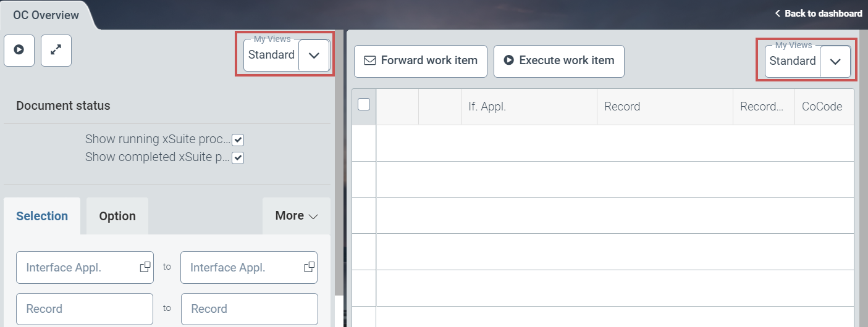Click the back chevron next to Back to dashboard

point(778,14)
